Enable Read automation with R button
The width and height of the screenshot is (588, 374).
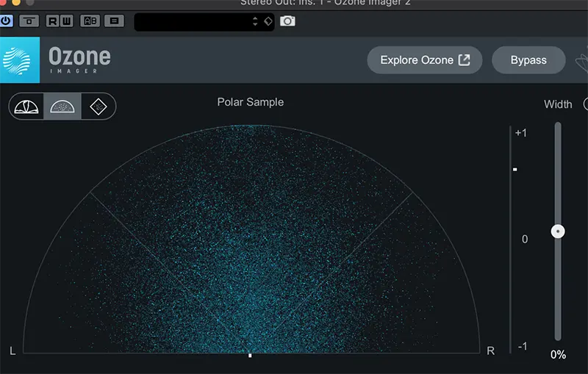coord(51,21)
